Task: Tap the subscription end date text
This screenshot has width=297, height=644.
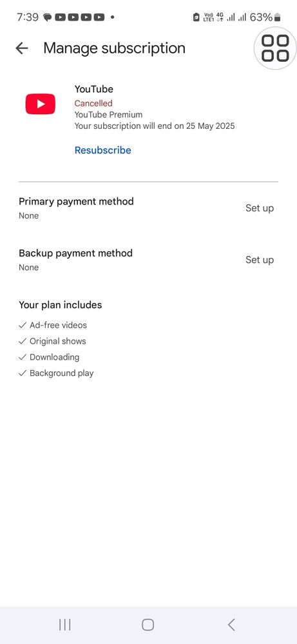Action: (x=155, y=126)
